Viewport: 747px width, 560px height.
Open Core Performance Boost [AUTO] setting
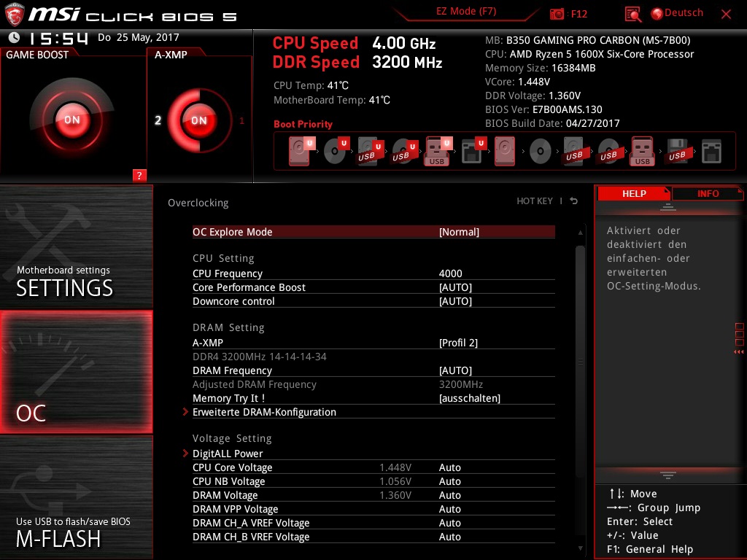pos(373,287)
